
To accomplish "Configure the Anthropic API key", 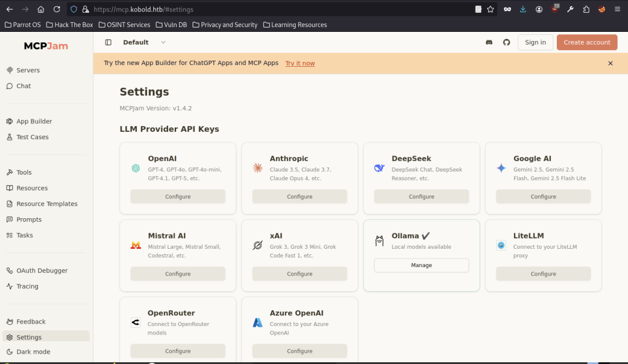I will click(299, 196).
